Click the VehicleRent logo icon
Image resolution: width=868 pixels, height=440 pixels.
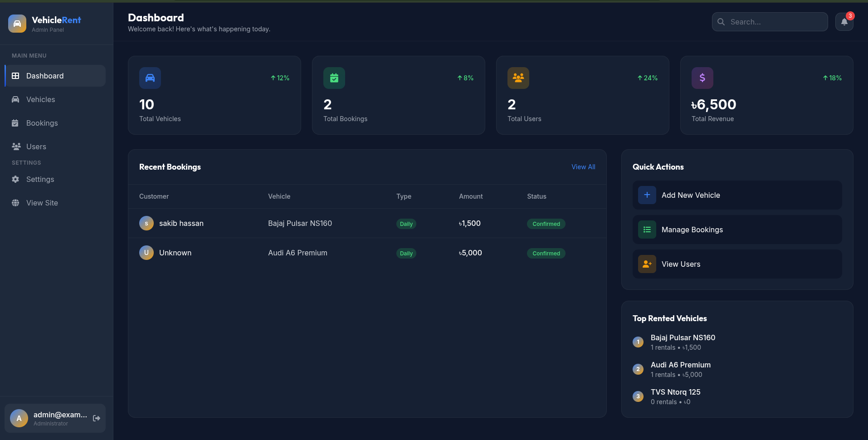click(x=16, y=23)
